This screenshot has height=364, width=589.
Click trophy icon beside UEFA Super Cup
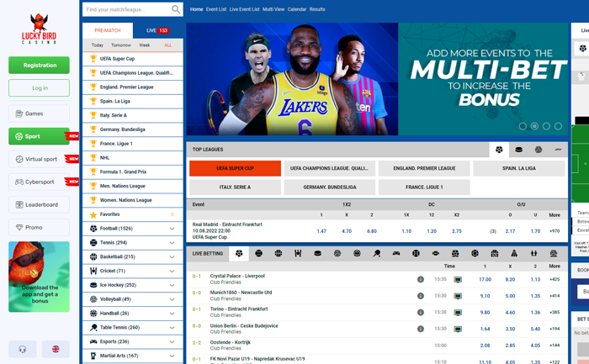point(93,59)
